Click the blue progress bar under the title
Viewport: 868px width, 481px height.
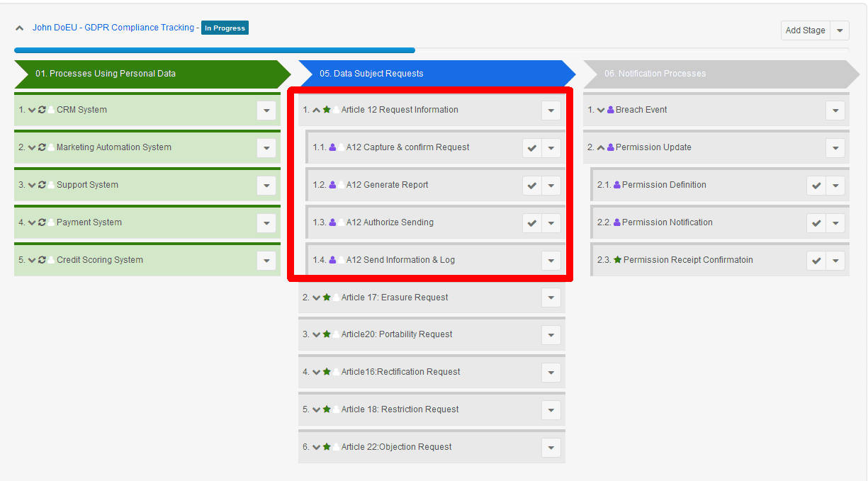tap(213, 50)
